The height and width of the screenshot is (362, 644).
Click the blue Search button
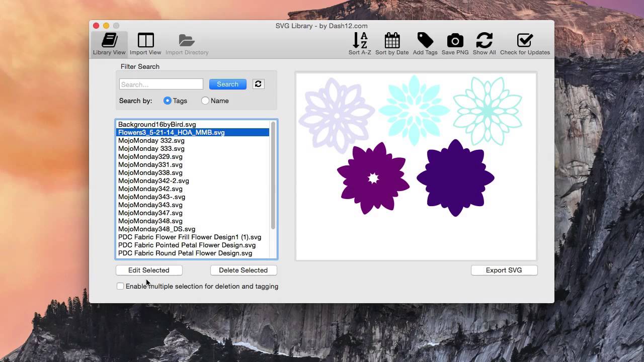click(x=228, y=84)
